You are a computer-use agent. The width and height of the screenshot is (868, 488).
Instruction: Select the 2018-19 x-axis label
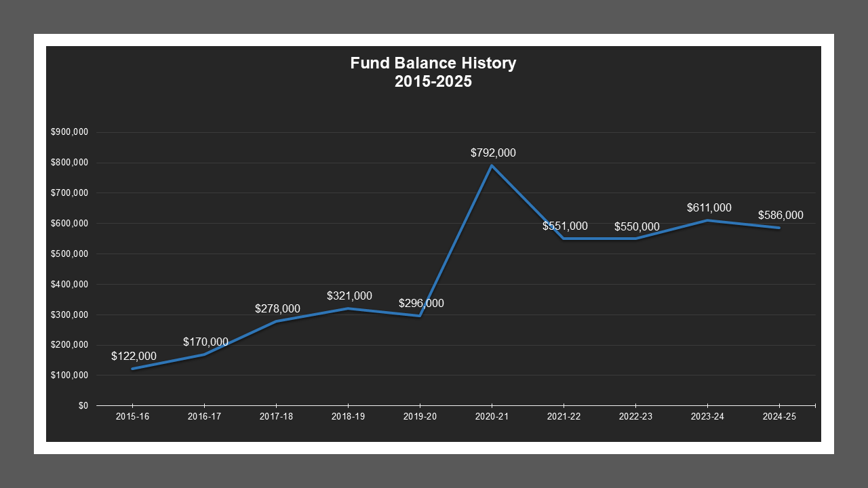pos(348,417)
